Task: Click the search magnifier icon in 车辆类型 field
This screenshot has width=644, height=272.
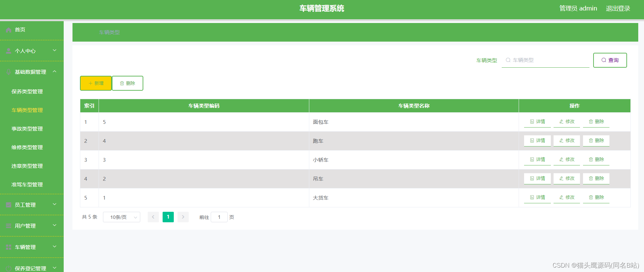Action: coord(508,60)
